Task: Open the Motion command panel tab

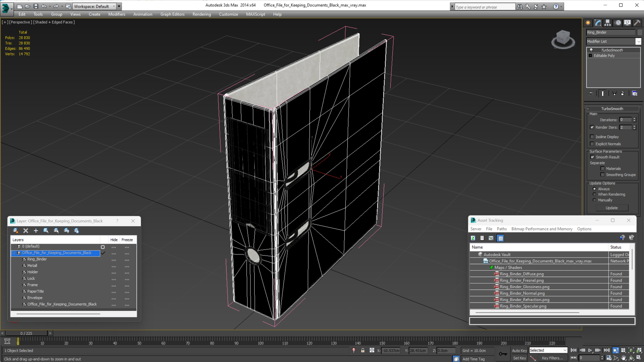Action: click(x=618, y=23)
